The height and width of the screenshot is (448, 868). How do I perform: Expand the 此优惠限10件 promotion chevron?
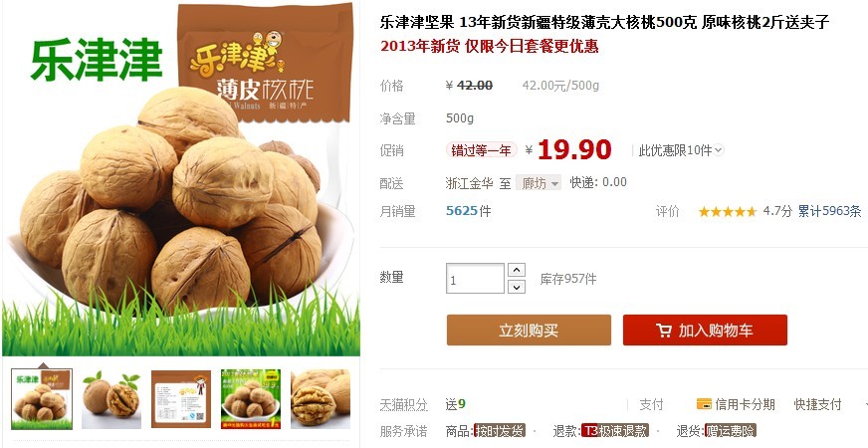[x=718, y=150]
